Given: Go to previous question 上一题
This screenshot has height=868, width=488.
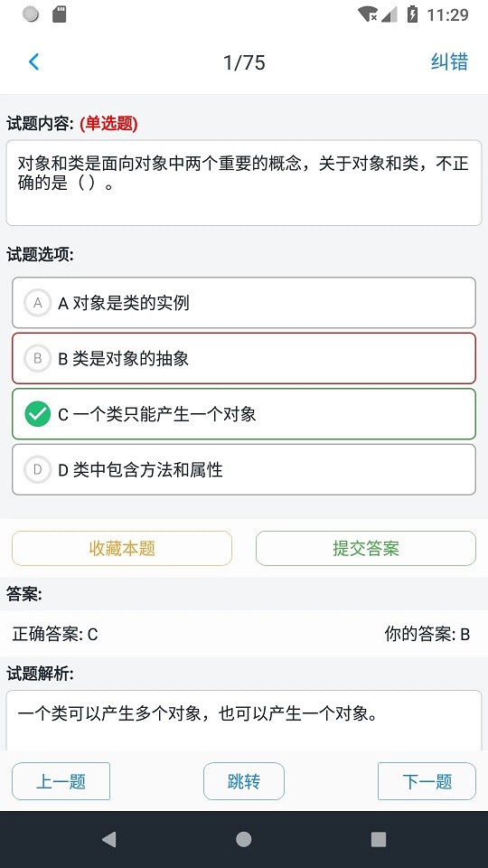Looking at the screenshot, I should pyautogui.click(x=61, y=781).
